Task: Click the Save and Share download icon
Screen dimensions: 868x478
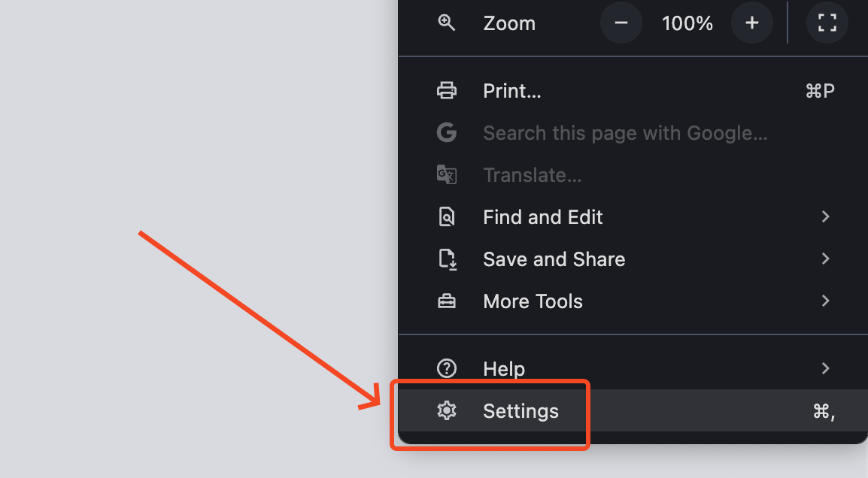Action: pos(448,259)
